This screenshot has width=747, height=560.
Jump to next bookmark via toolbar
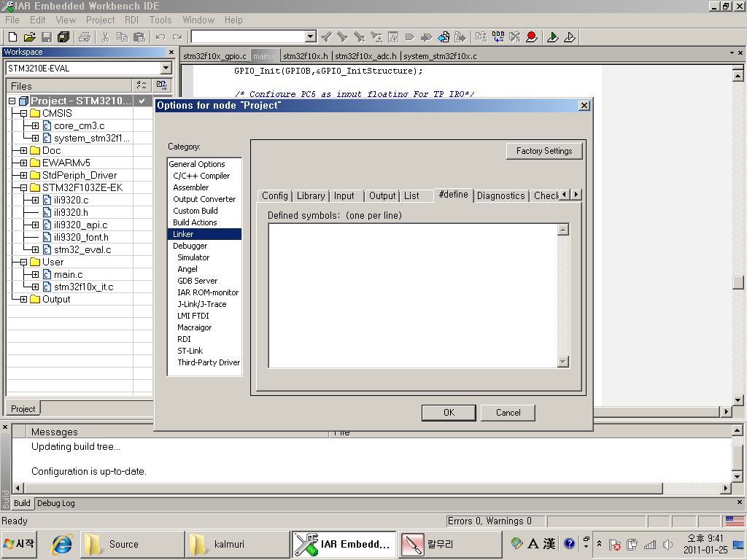(426, 37)
